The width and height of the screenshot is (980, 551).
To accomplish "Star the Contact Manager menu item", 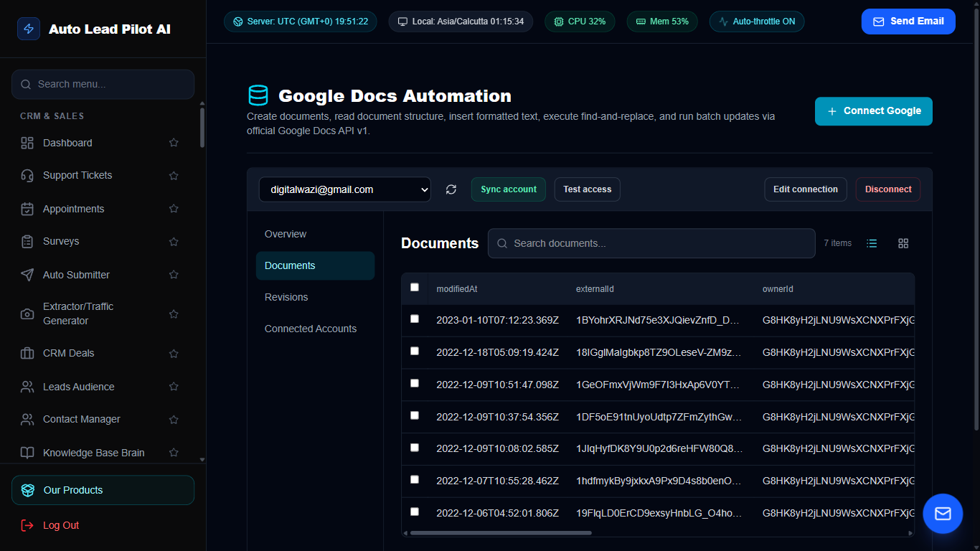I will point(174,419).
